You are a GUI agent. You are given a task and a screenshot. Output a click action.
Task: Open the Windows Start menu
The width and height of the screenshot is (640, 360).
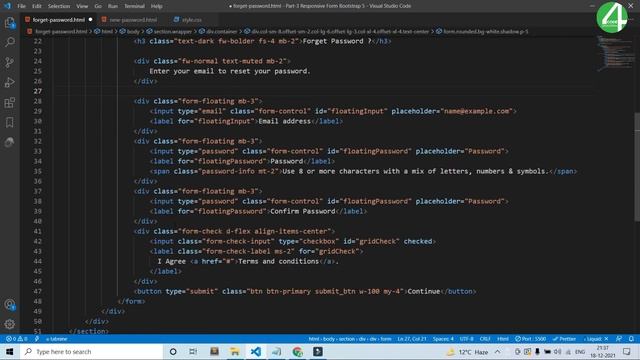pos(9,351)
